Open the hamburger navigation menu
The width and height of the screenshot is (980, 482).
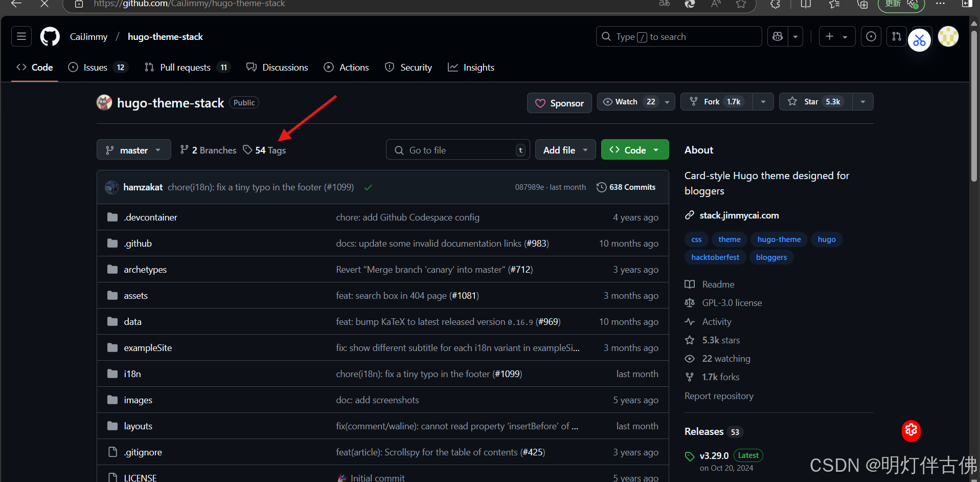coord(21,36)
